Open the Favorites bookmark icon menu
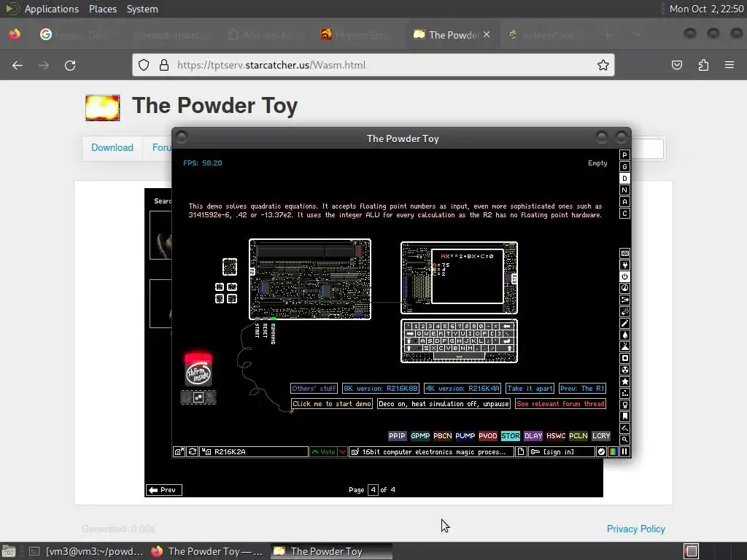The width and height of the screenshot is (747, 560). 624,416
